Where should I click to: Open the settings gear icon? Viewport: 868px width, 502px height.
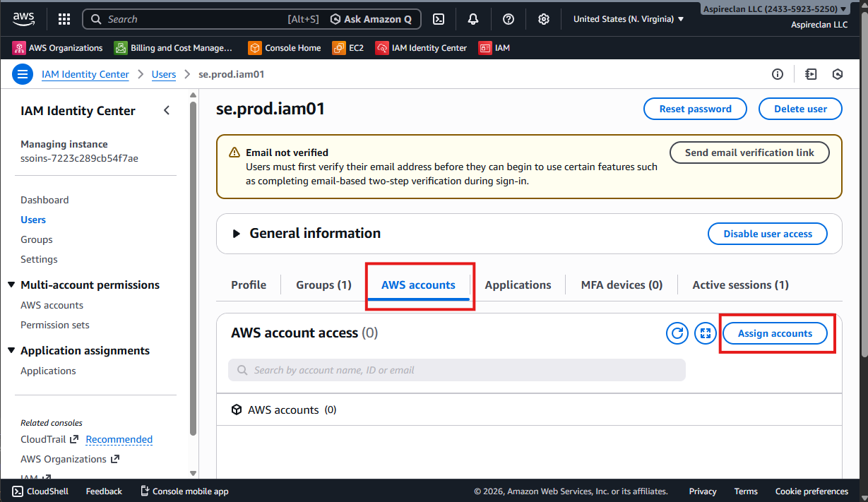tap(543, 19)
